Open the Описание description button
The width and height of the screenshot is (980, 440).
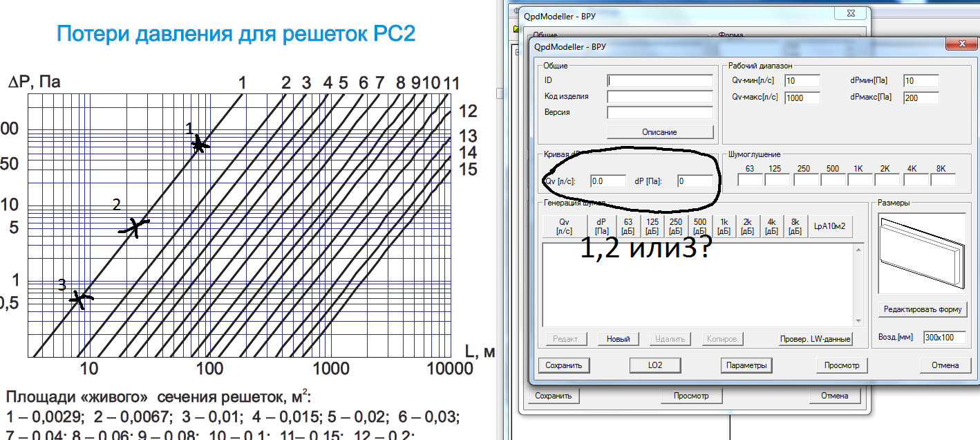click(x=660, y=131)
